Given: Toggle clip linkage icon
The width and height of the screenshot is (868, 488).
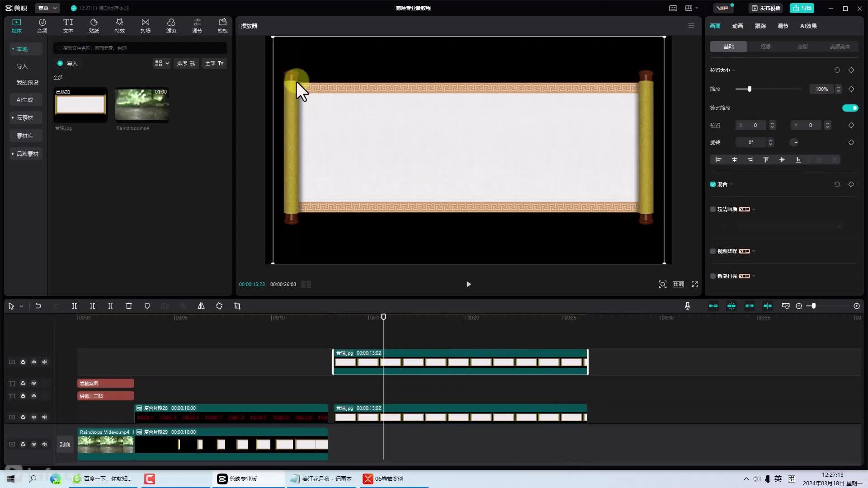Looking at the screenshot, I should (750, 306).
